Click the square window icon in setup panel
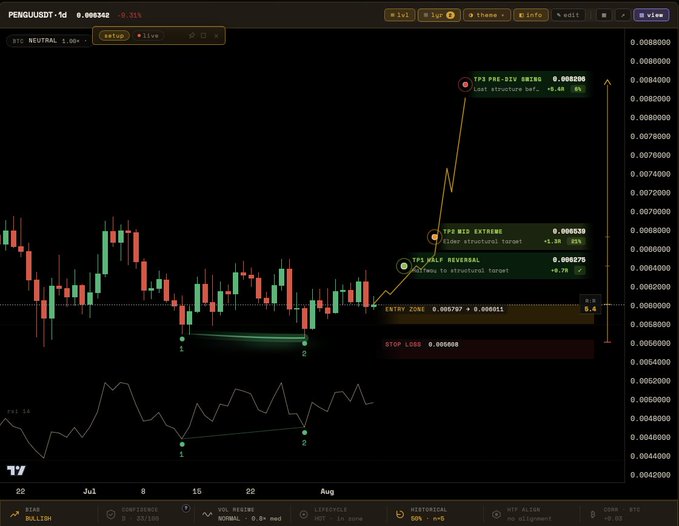The height and width of the screenshot is (526, 679). [204, 35]
